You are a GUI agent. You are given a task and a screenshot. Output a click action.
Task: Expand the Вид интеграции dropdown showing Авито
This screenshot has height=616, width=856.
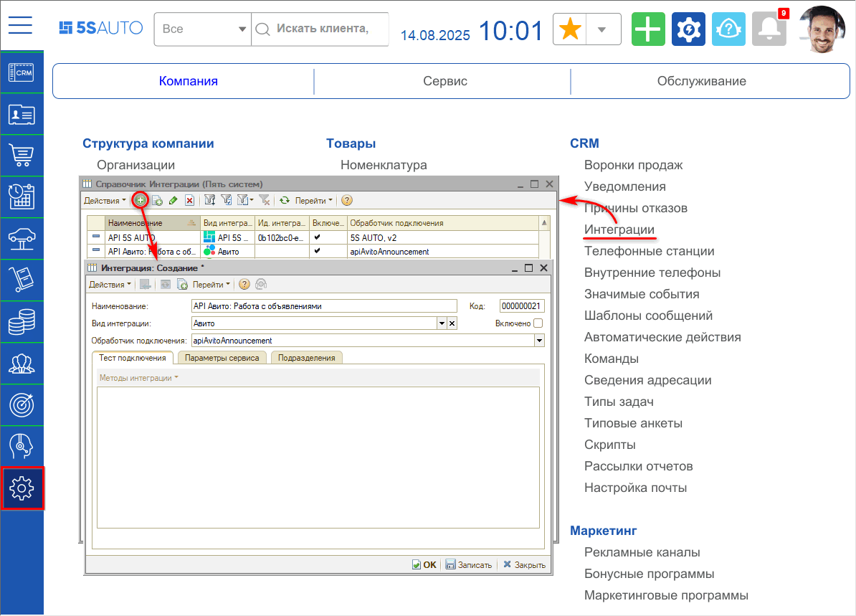point(442,323)
